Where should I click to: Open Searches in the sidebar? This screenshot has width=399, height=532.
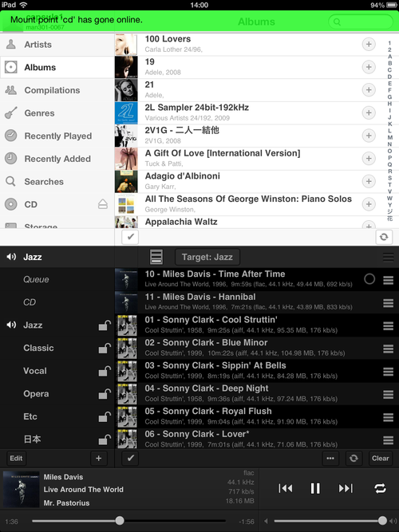[x=57, y=182]
